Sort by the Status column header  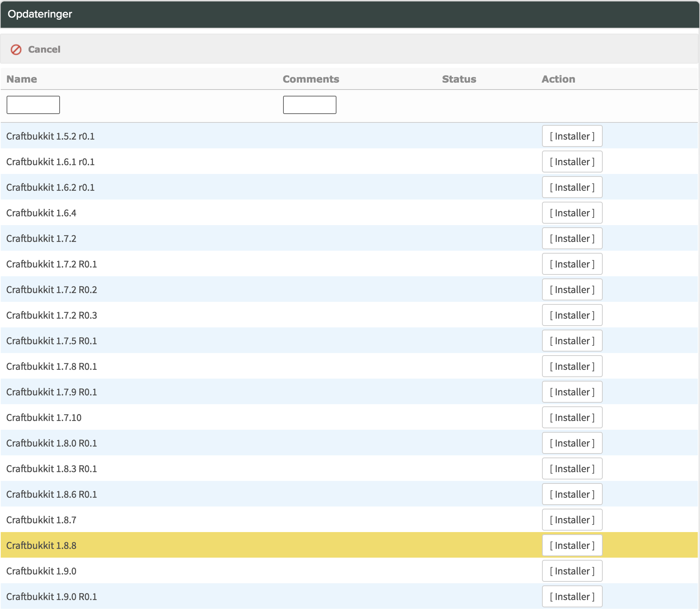pyautogui.click(x=459, y=79)
